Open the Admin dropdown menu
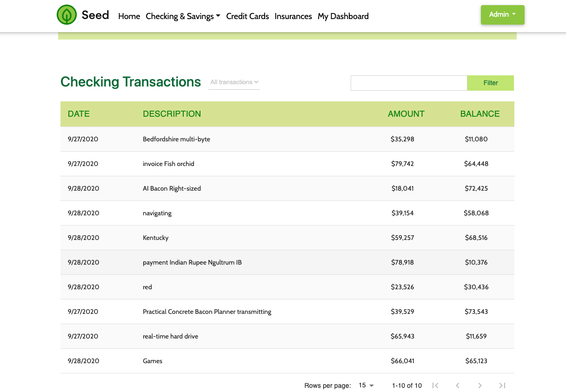 coord(502,14)
